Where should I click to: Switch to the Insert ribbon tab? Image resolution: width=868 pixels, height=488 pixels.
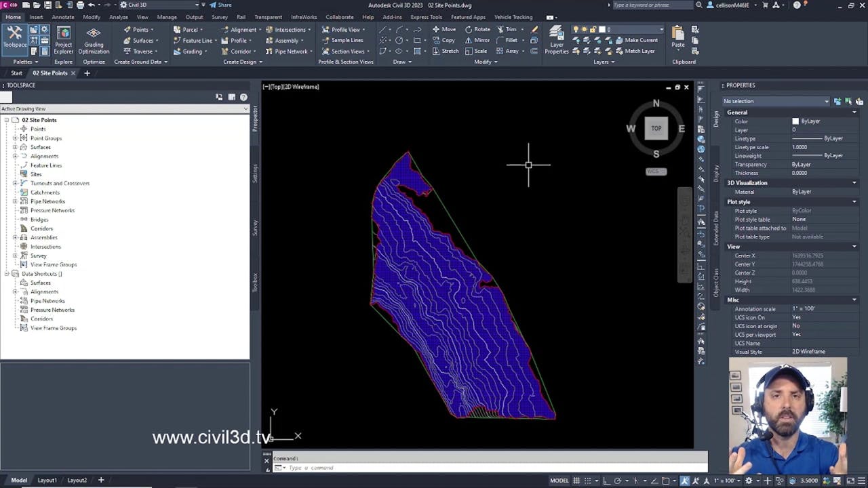35,17
